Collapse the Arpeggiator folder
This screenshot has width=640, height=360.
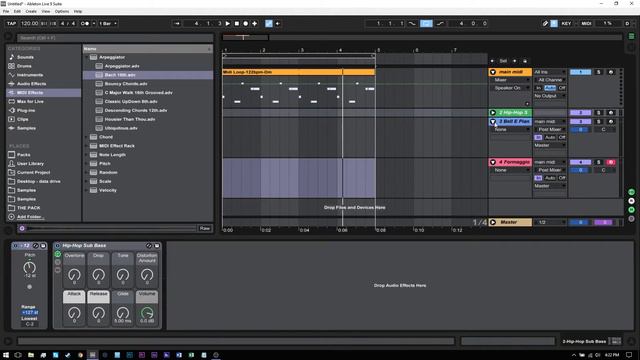click(x=86, y=57)
